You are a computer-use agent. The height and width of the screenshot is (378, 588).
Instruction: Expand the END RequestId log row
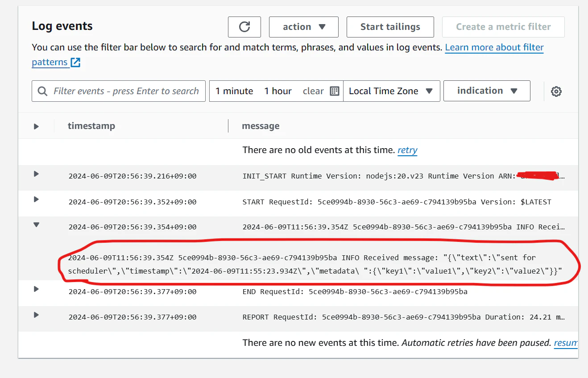click(x=37, y=289)
